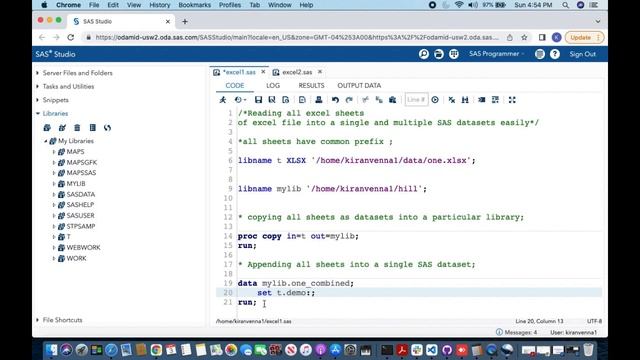Click the format code icon

pyautogui.click(x=495, y=100)
